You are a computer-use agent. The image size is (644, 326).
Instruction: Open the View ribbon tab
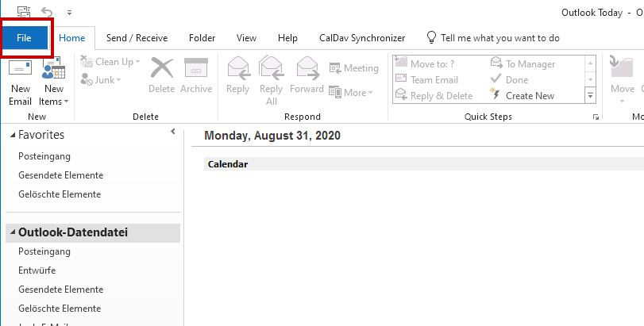coord(246,38)
